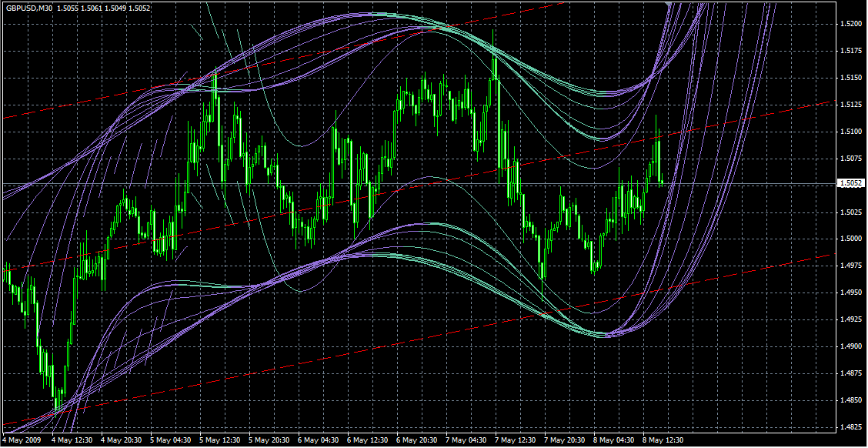The width and height of the screenshot is (868, 448).
Task: Click the 1.5150 price axis label
Action: pos(851,78)
